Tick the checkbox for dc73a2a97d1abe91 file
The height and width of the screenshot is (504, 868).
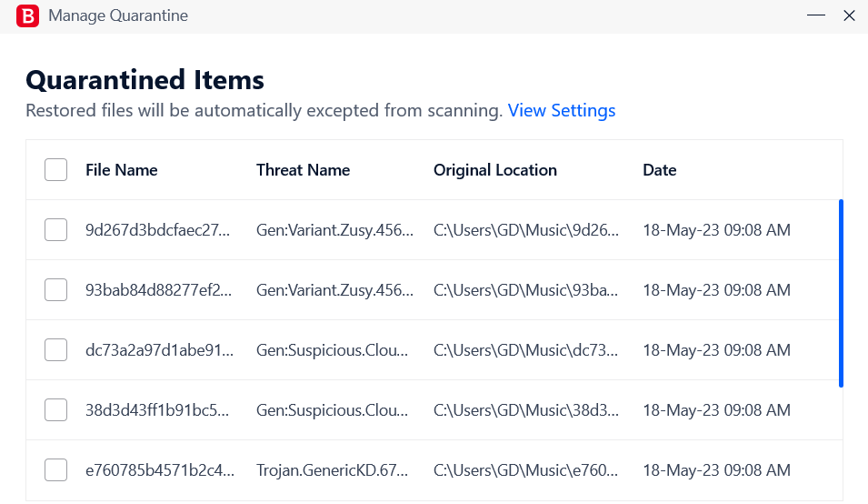[x=56, y=350]
